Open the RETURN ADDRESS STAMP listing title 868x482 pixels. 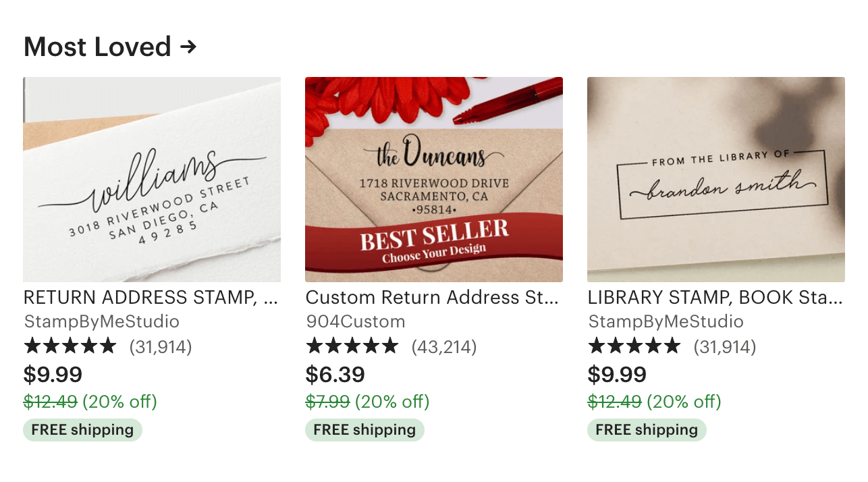151,298
